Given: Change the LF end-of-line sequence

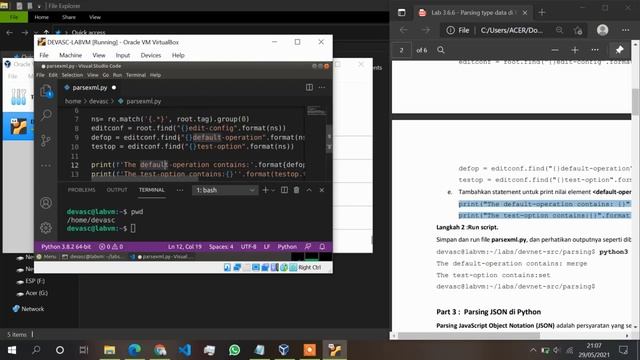Looking at the screenshot, I should click(x=267, y=247).
